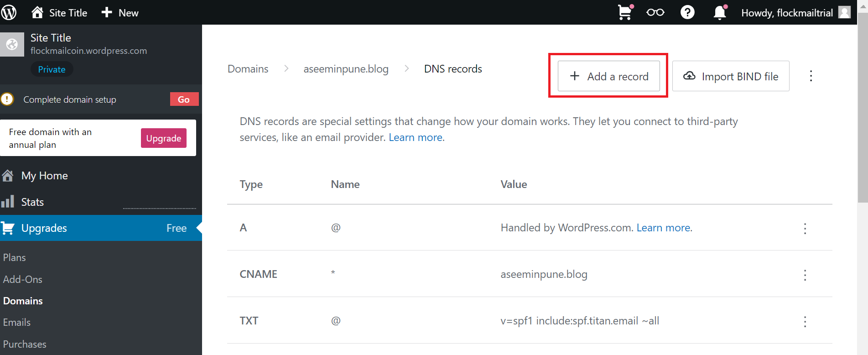Click New in the admin bar
The width and height of the screenshot is (868, 355).
coord(128,13)
